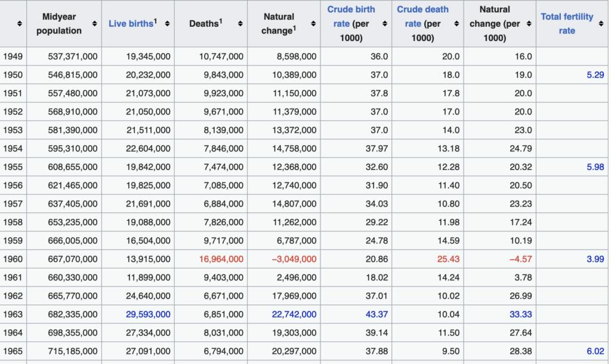Click footnote 1 superscript next to Deaths
Image resolution: width=611 pixels, height=364 pixels.
(220, 21)
